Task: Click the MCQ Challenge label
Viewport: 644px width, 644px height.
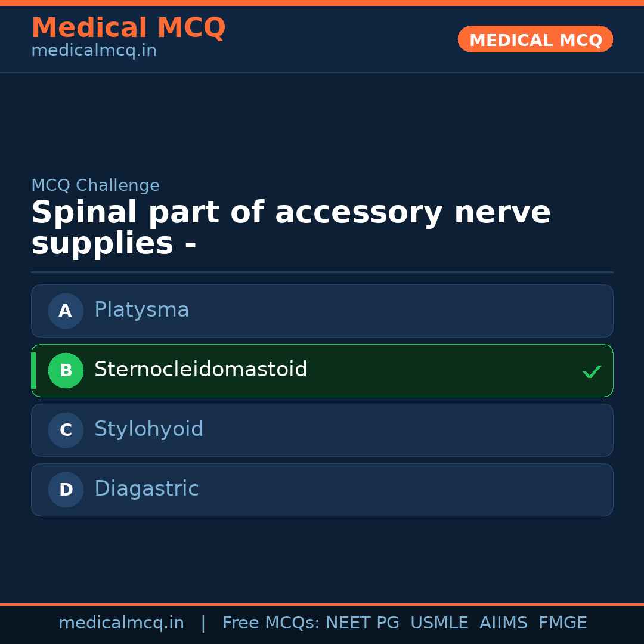Action: coord(95,185)
